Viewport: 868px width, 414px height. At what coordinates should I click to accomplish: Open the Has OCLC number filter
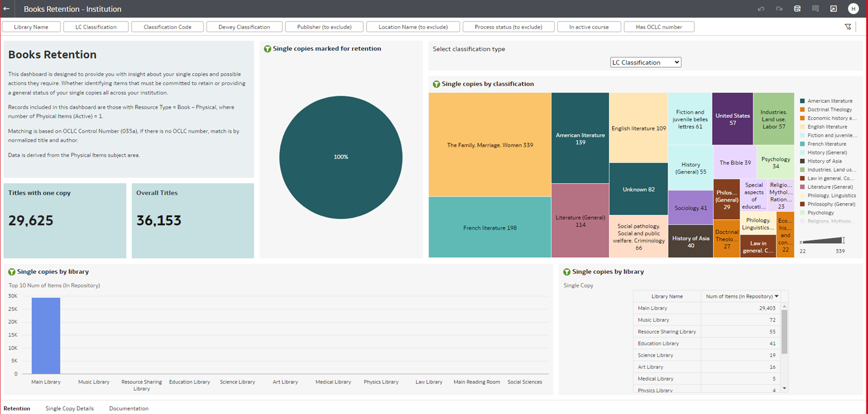(x=659, y=27)
